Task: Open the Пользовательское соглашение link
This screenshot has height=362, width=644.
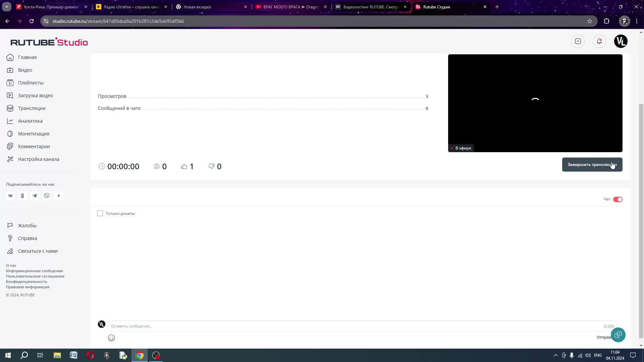Action: point(35,276)
